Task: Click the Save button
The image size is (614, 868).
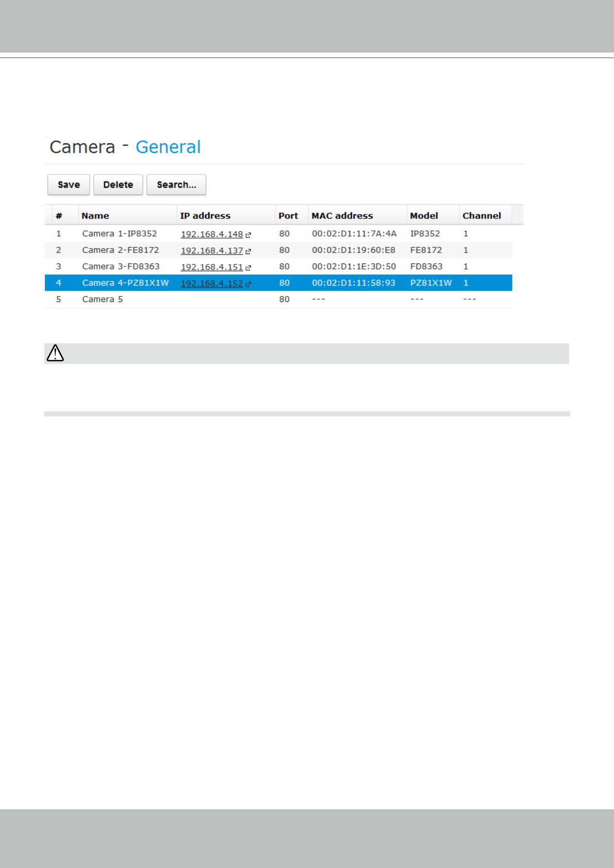Action: [69, 185]
